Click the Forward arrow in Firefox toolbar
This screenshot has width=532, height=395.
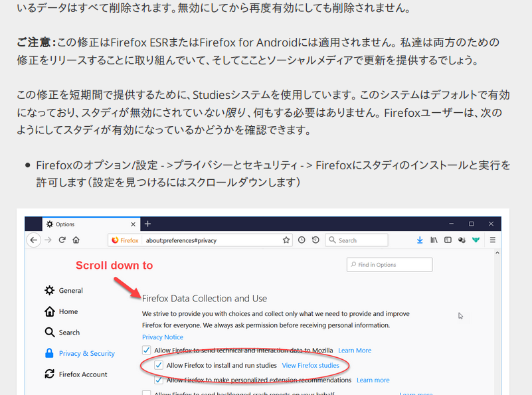48,240
